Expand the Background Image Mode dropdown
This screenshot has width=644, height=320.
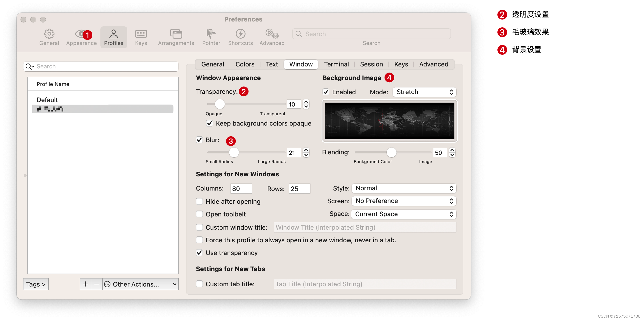pyautogui.click(x=423, y=92)
